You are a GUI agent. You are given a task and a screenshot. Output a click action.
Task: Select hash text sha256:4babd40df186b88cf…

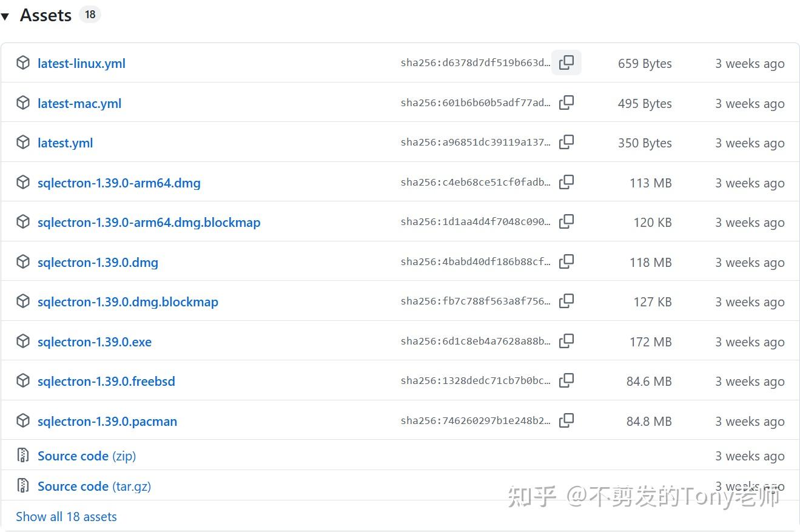click(476, 262)
